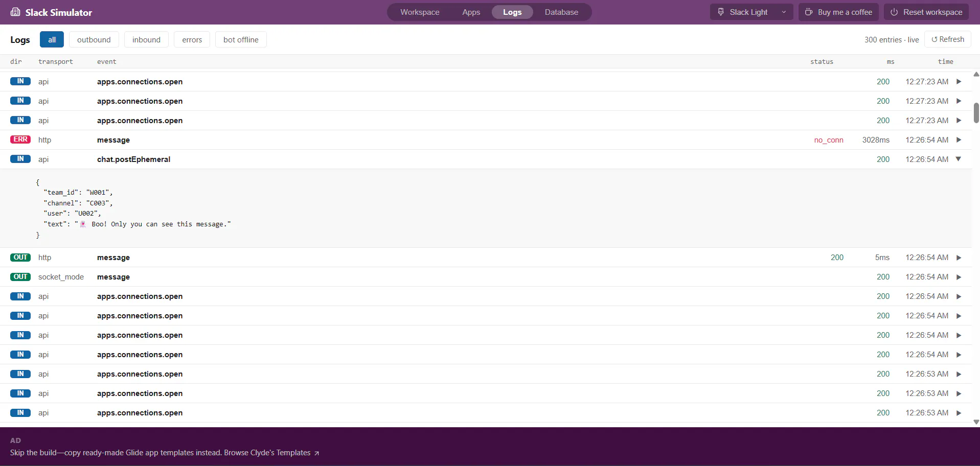Collapse the chat.postEphemeral log entry
Viewport: 980px width, 466px height.
[x=959, y=159]
